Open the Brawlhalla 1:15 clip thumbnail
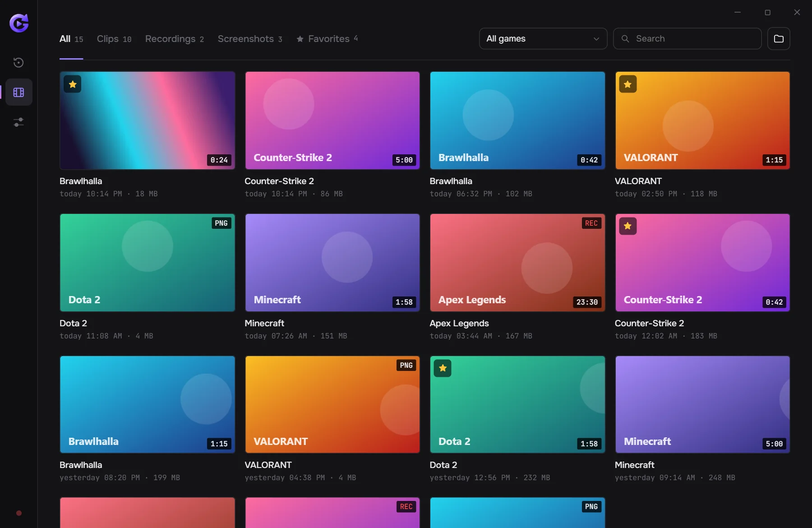This screenshot has height=528, width=812. (148, 404)
